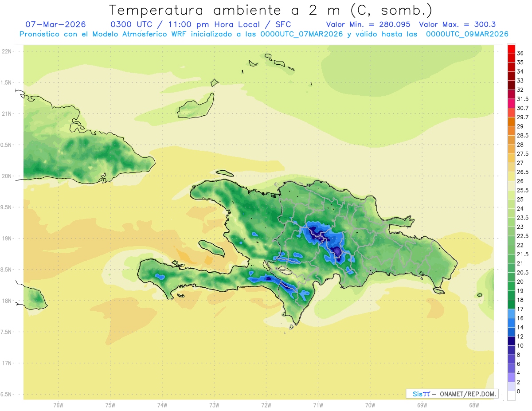Click the "69W" longitude label
This screenshot has height=411, width=532.
(x=422, y=405)
